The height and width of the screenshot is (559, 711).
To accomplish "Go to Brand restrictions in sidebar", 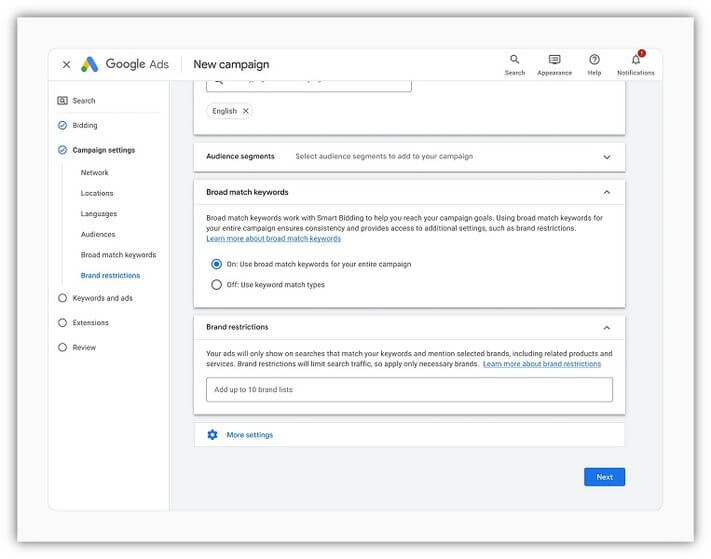I will point(110,276).
